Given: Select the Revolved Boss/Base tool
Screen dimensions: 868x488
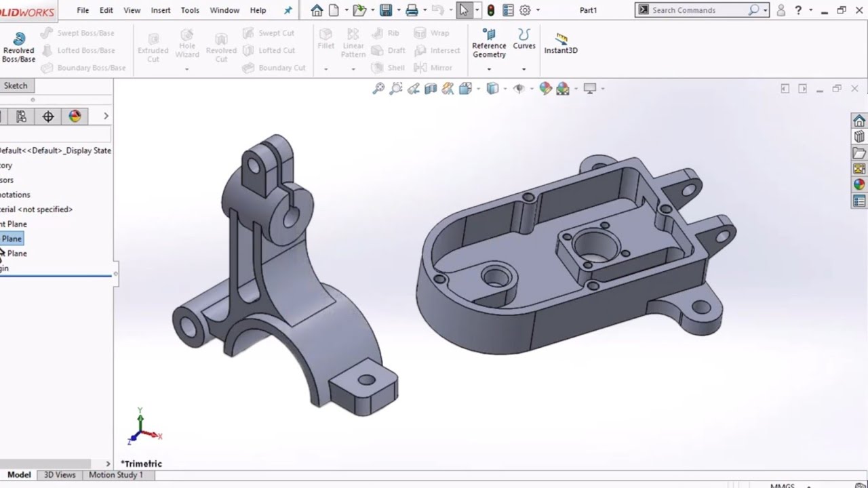Looking at the screenshot, I should [18, 47].
